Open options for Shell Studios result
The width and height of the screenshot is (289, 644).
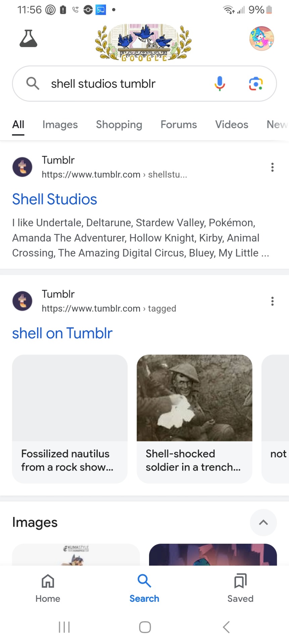[272, 167]
